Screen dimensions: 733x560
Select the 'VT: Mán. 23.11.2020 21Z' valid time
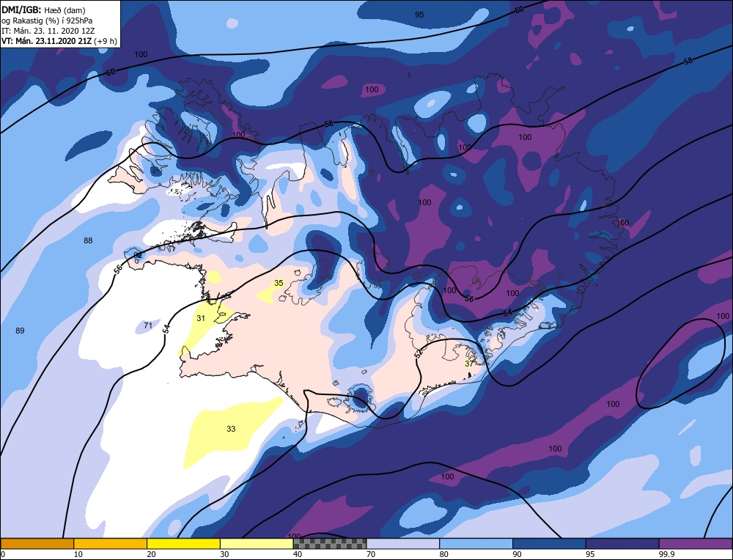[x=47, y=41]
